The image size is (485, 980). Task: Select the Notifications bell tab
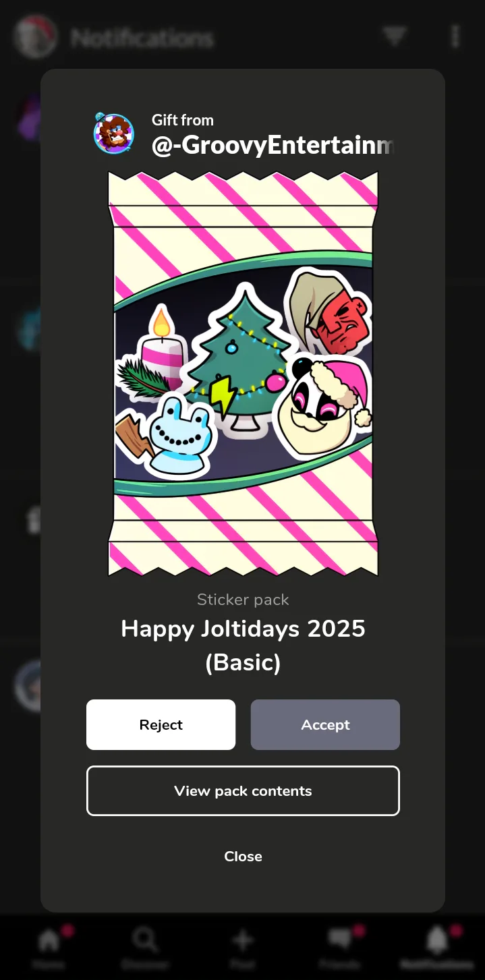click(x=436, y=946)
